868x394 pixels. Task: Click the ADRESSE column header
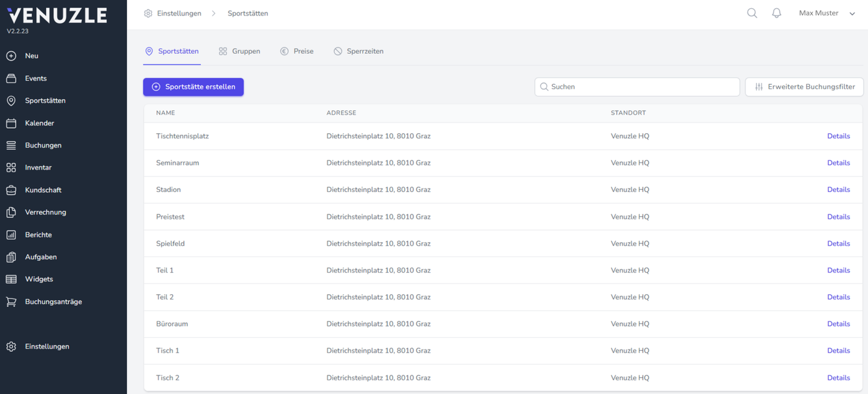coord(341,113)
